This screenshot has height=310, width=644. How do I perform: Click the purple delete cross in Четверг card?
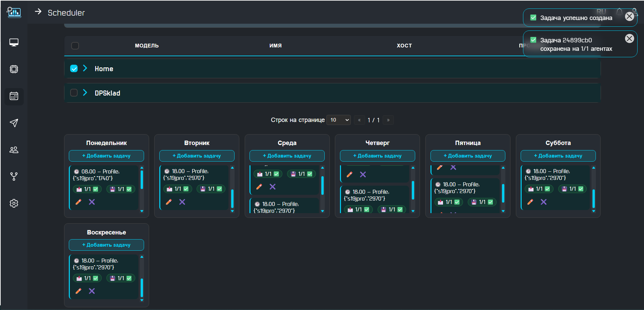pyautogui.click(x=363, y=174)
